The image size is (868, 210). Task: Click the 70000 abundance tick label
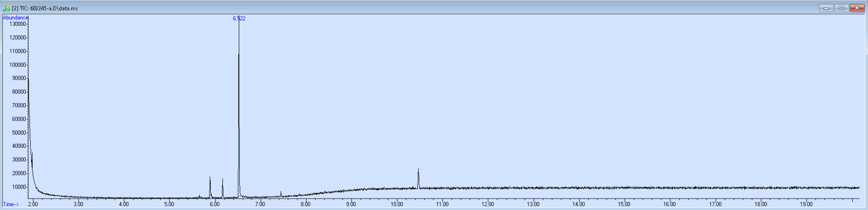19,105
